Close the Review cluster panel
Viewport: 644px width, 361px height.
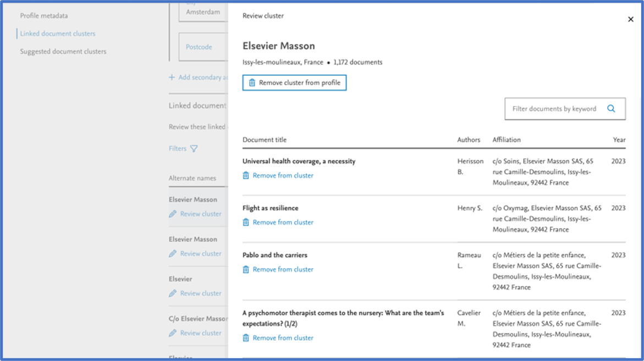tap(630, 19)
